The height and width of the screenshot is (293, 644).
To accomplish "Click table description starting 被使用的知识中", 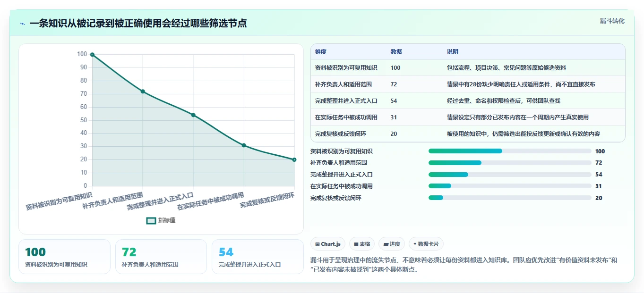I will (524, 134).
